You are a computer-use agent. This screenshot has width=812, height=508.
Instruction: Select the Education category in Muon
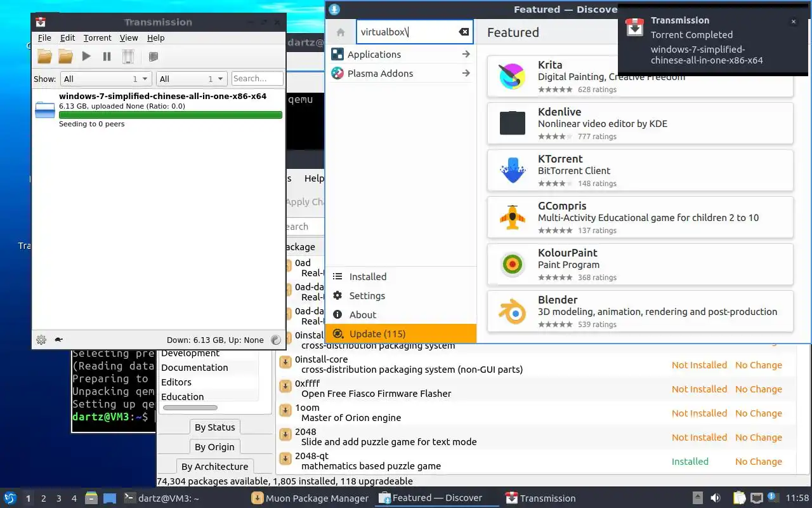point(183,397)
